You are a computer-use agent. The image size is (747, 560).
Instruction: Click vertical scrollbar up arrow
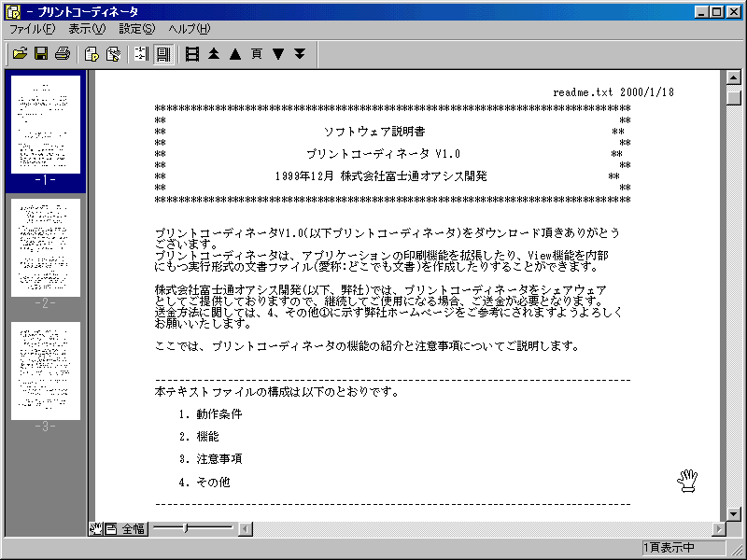click(x=734, y=77)
